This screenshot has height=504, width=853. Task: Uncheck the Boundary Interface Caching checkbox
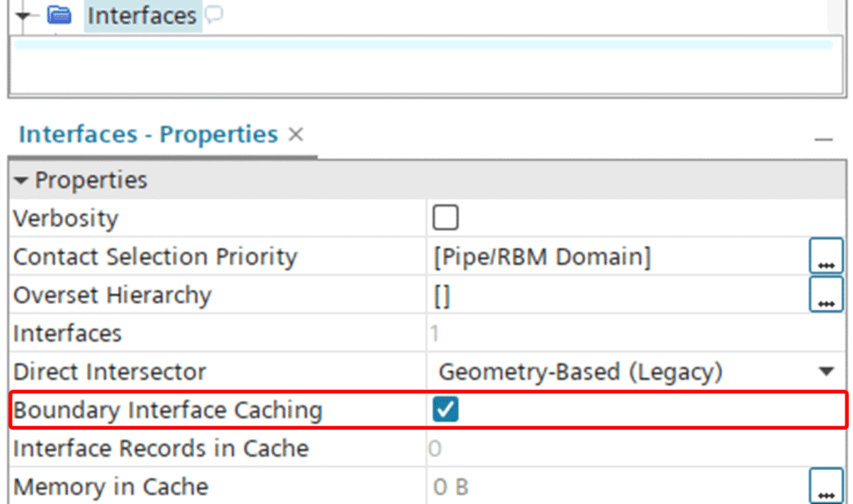[x=446, y=410]
